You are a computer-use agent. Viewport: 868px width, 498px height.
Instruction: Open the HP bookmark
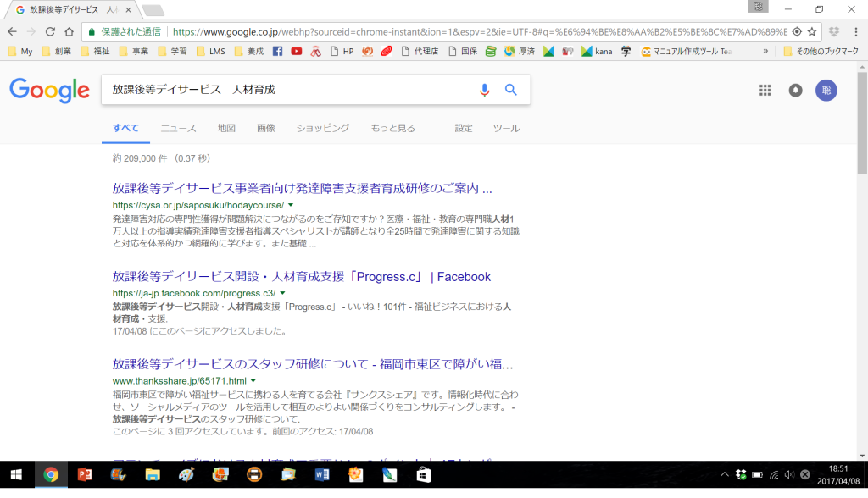click(x=342, y=52)
